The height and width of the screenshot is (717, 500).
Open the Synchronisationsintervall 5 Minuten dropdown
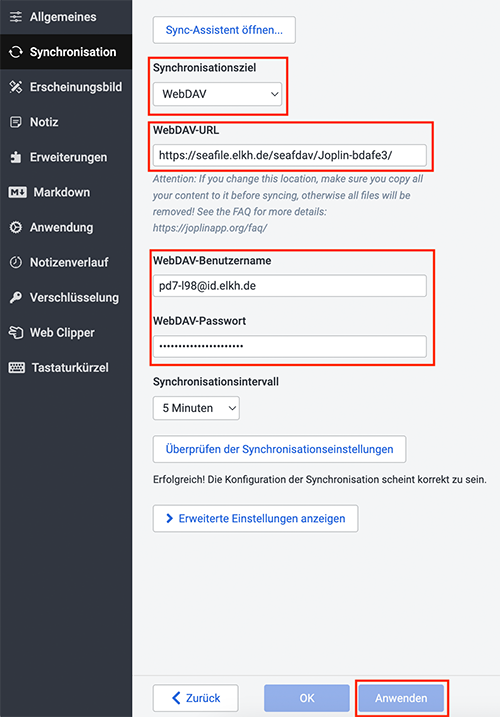pyautogui.click(x=196, y=408)
